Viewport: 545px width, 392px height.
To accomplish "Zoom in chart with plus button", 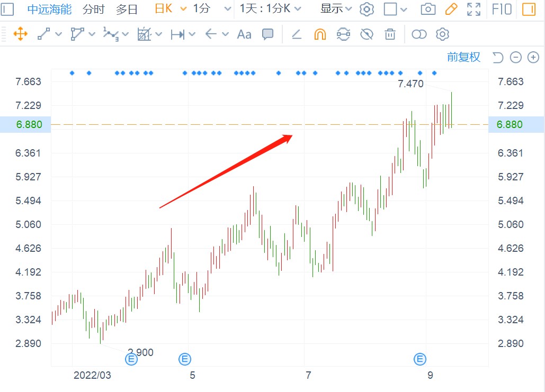I will coord(533,57).
